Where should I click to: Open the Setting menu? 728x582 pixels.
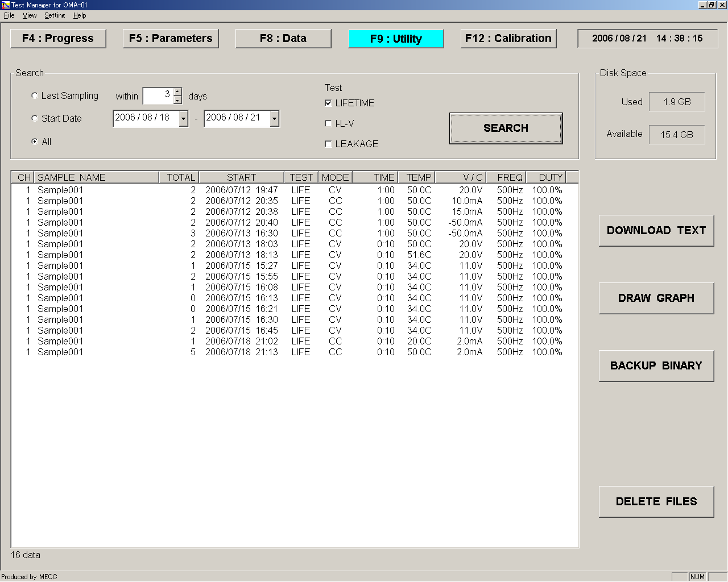55,15
